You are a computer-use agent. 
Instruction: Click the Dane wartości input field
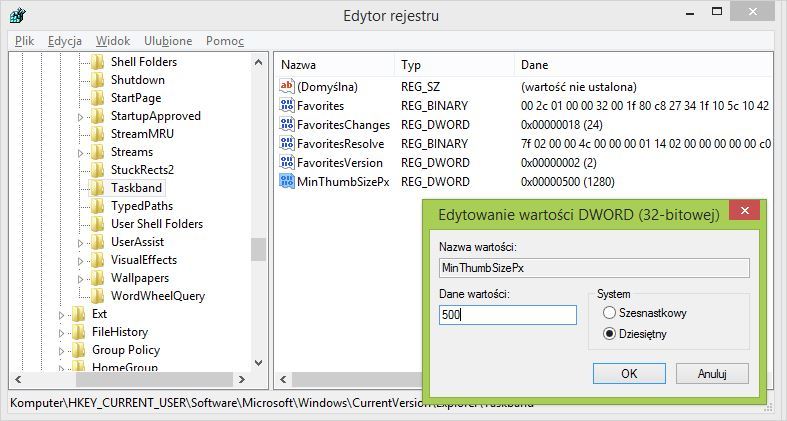coord(507,315)
